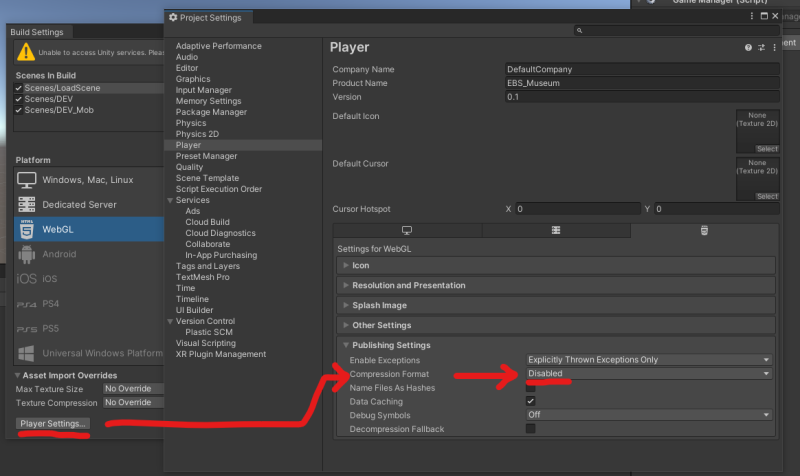Open the Enable Exceptions dropdown
The height and width of the screenshot is (476, 800).
649,359
